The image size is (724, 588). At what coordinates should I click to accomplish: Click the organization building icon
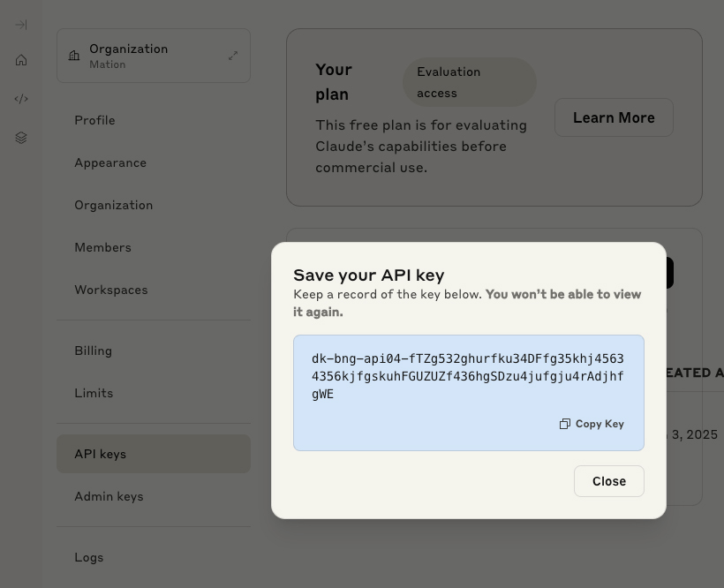(x=74, y=56)
